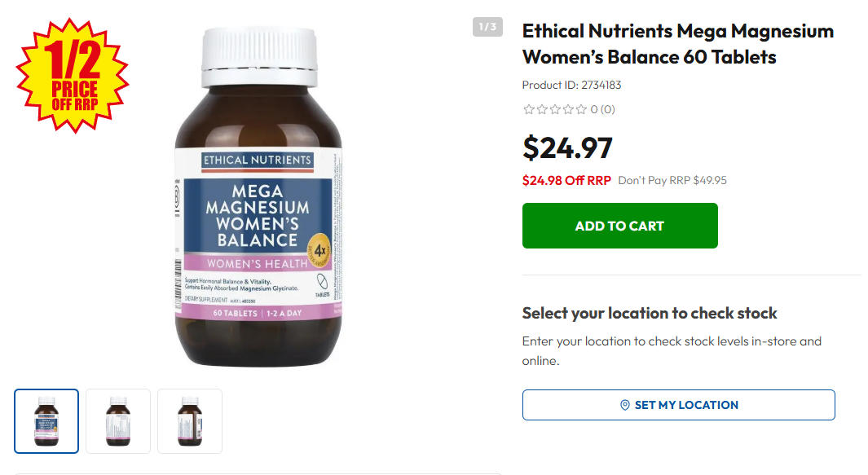Add the product to cart
Screen dimensions: 868x475
pyautogui.click(x=619, y=226)
